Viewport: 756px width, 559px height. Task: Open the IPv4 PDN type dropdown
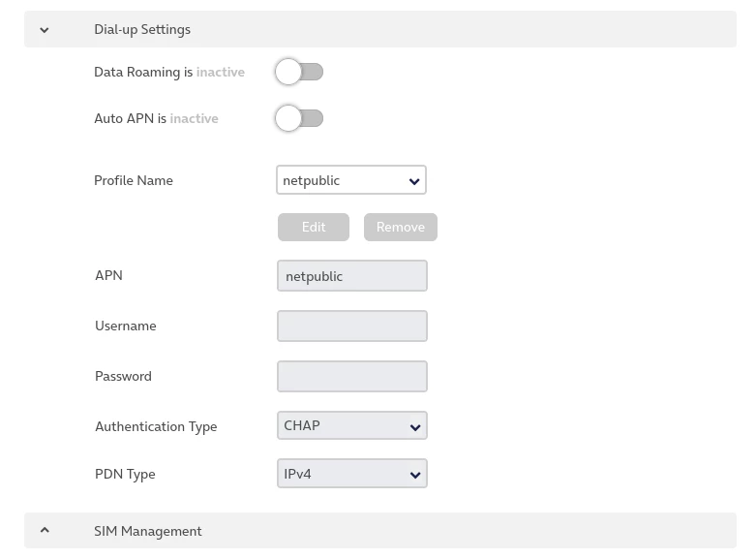click(351, 474)
